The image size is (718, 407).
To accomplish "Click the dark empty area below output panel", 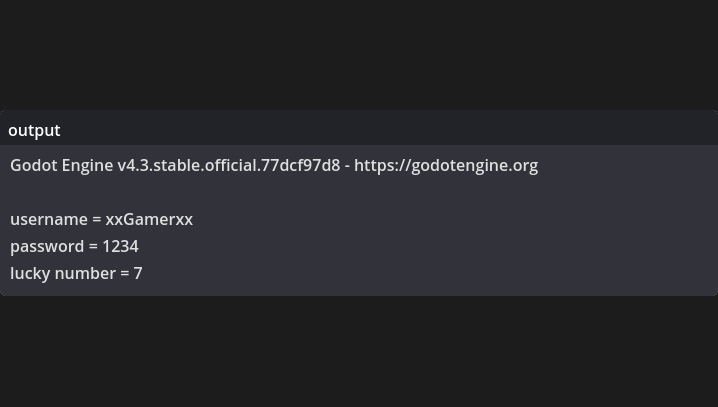I will tap(359, 352).
